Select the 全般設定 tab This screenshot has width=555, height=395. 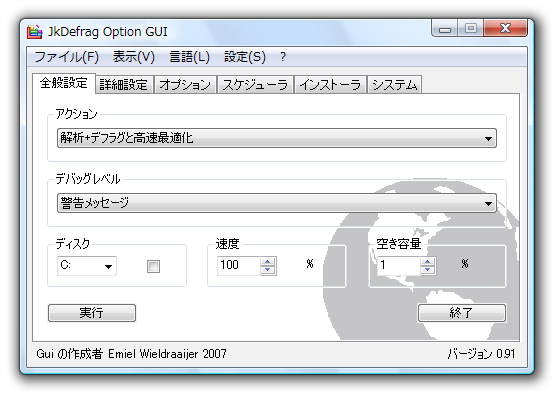pyautogui.click(x=64, y=83)
